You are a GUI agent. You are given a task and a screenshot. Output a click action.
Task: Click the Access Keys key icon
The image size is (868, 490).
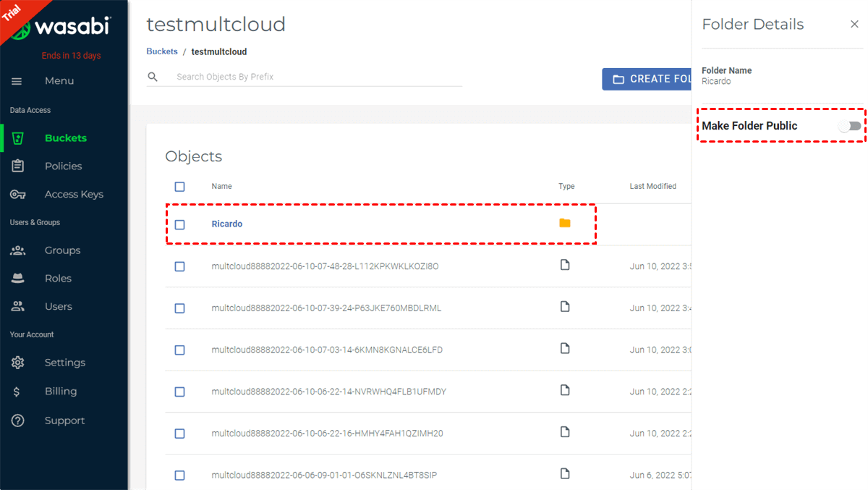tap(18, 194)
